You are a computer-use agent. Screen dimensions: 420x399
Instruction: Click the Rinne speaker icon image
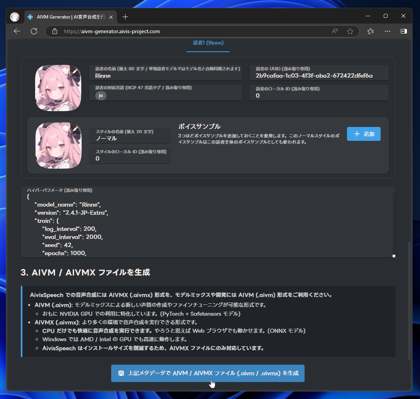click(x=58, y=88)
